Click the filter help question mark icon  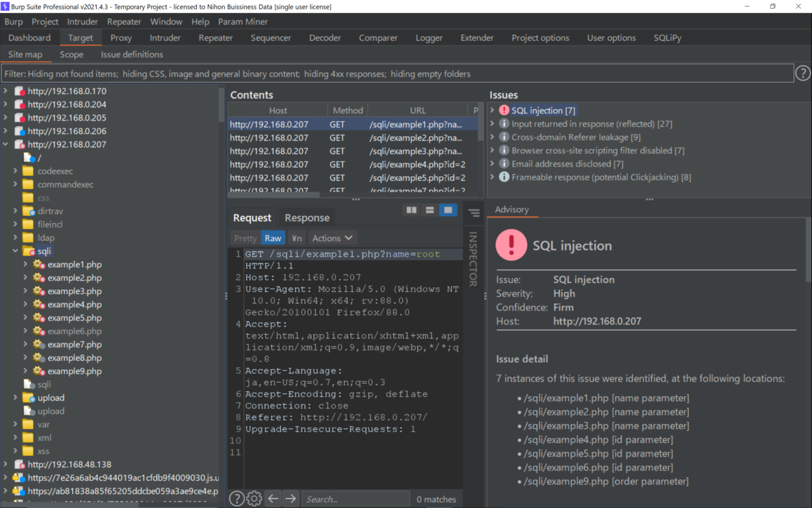tap(803, 73)
